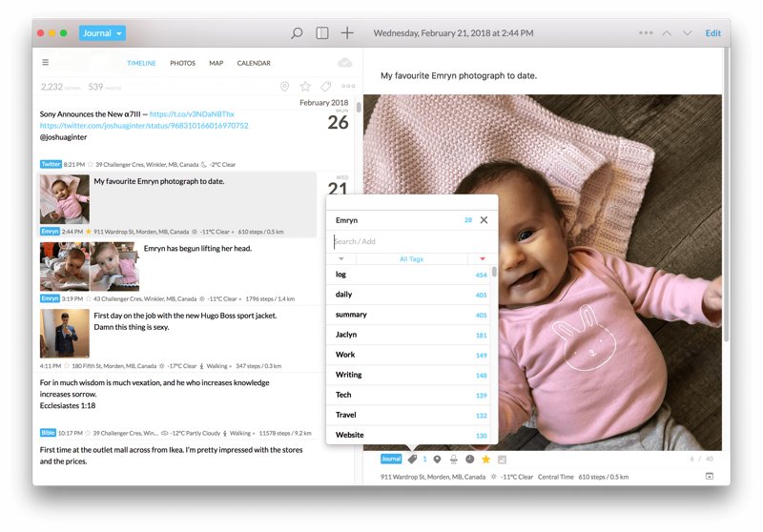This screenshot has width=763, height=532.
Task: Click the Journal badge in entry footer
Action: 391,459
